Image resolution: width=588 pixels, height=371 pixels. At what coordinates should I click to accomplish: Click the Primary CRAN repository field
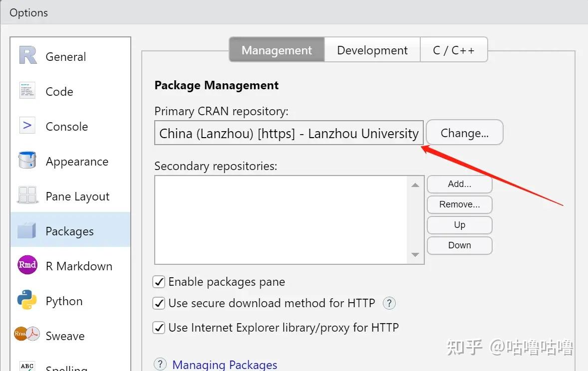click(289, 133)
